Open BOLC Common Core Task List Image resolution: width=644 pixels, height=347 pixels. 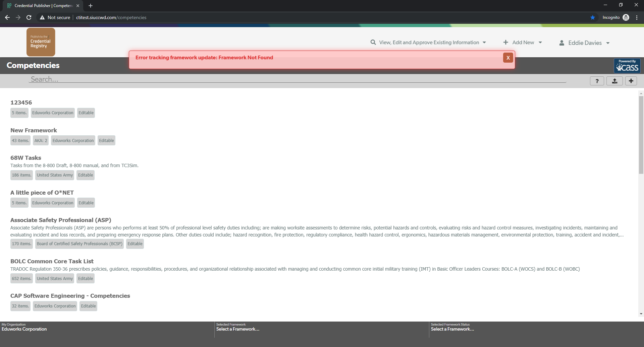point(52,261)
